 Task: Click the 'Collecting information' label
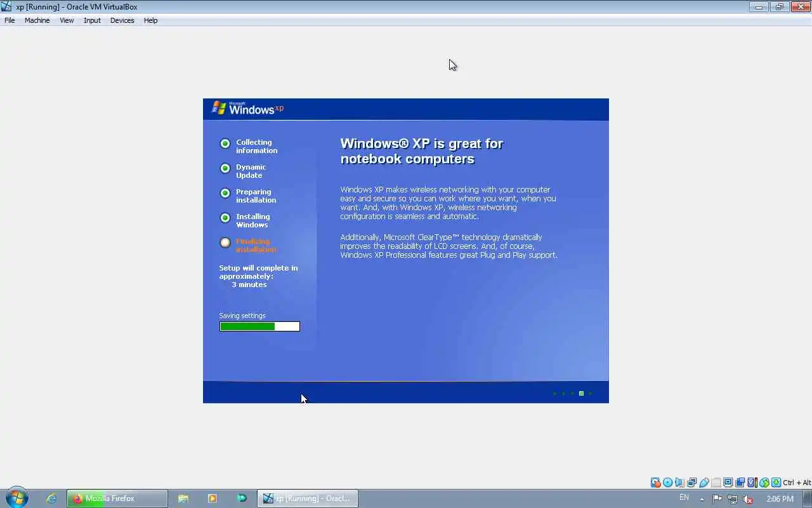256,147
